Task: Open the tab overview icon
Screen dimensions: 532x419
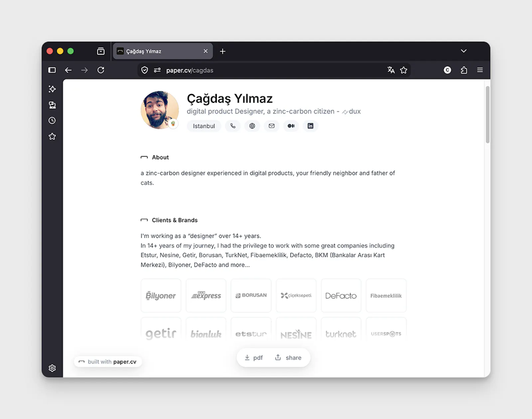Action: [101, 51]
